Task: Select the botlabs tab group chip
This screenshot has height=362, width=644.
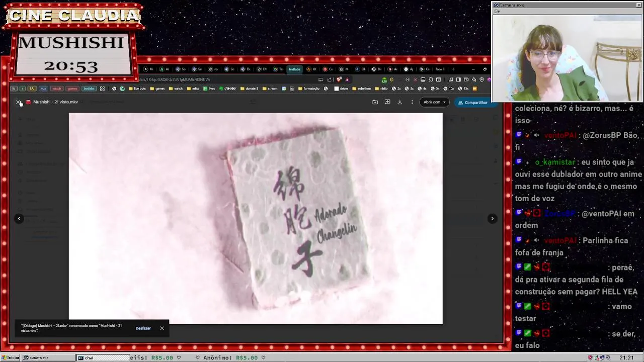Action: 89,88
